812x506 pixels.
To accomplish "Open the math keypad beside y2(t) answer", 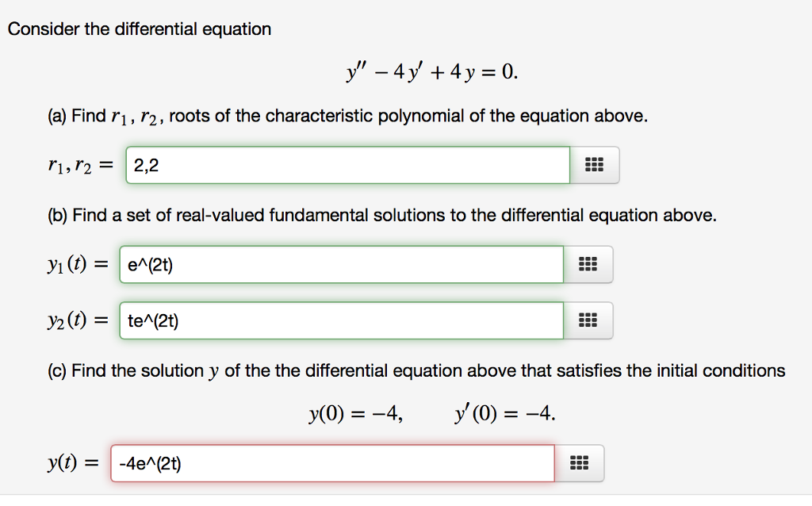I will (x=588, y=320).
